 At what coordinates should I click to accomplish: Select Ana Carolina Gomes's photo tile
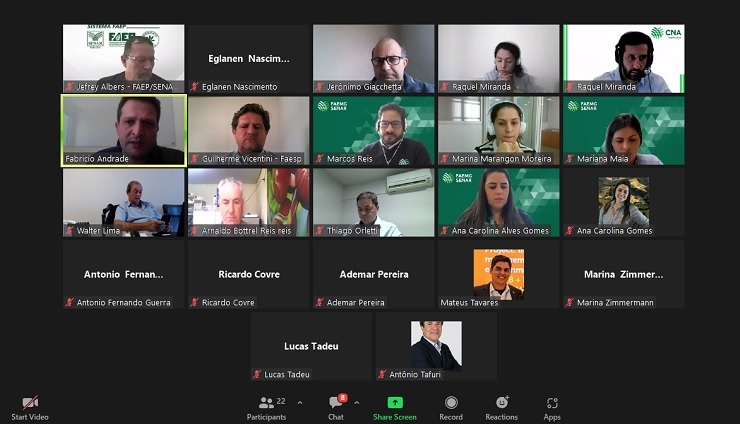point(624,203)
